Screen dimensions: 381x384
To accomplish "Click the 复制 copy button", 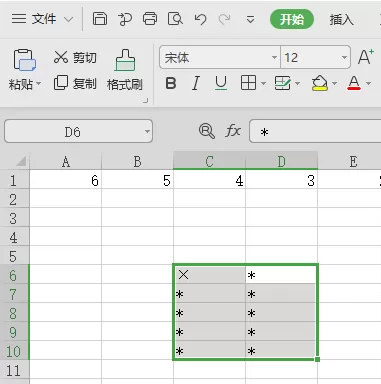I will pos(75,83).
